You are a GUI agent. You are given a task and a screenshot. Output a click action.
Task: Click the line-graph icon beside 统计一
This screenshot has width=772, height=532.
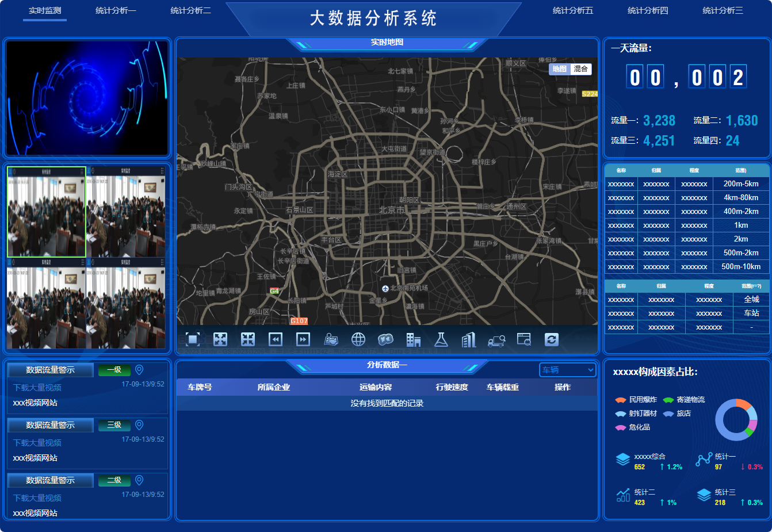pyautogui.click(x=704, y=460)
